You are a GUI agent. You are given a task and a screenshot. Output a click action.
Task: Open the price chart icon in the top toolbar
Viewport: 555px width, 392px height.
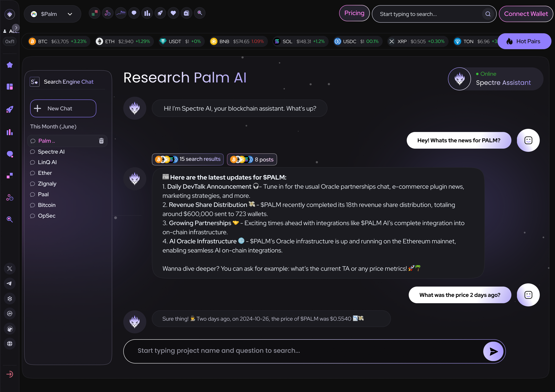click(x=121, y=13)
